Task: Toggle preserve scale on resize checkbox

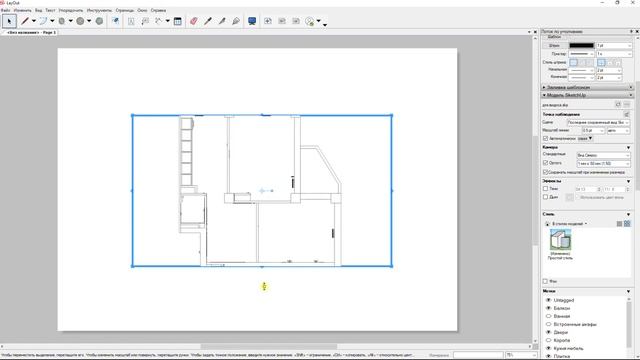Action: 546,172
